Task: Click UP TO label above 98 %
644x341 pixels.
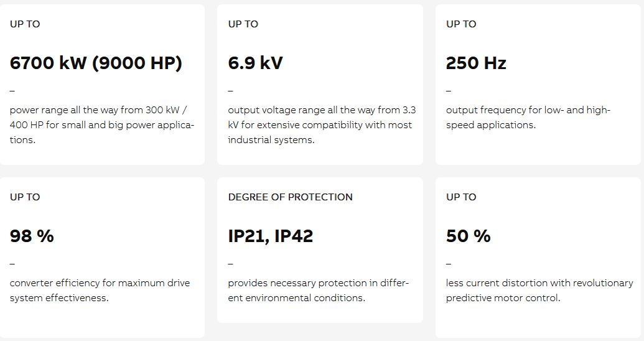Action: pos(25,197)
